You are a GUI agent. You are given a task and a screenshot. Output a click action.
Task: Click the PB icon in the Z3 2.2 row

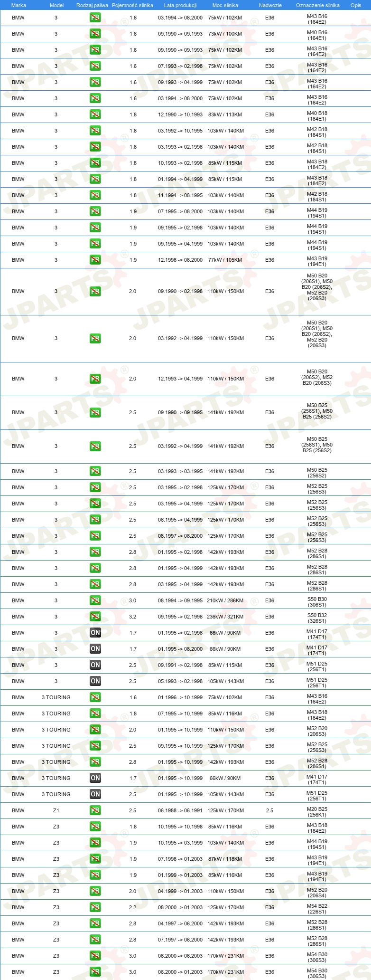coord(95,907)
